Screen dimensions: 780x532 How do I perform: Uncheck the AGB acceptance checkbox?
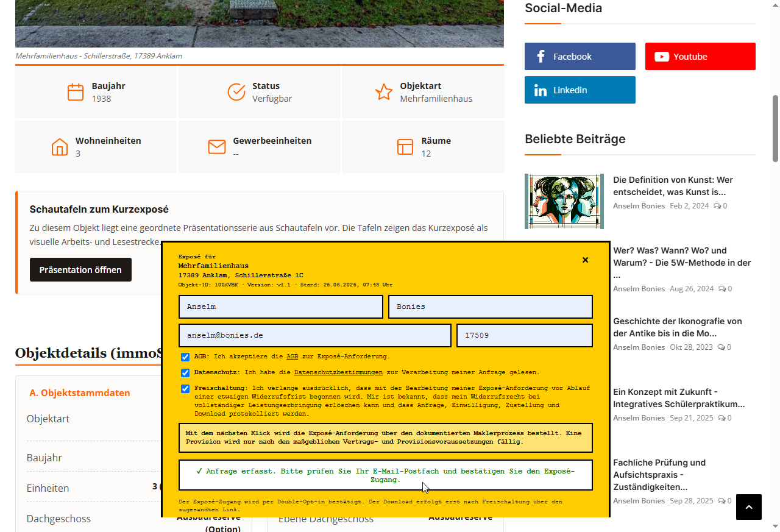pos(185,357)
